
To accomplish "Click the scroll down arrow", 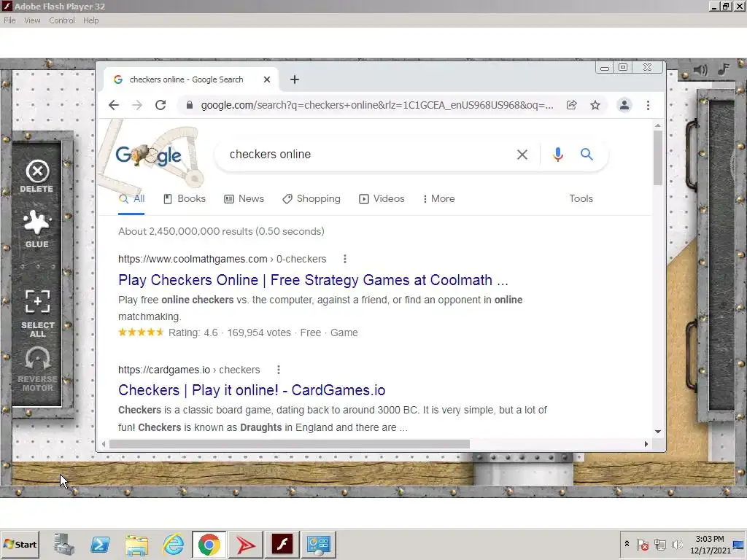I will tap(658, 432).
